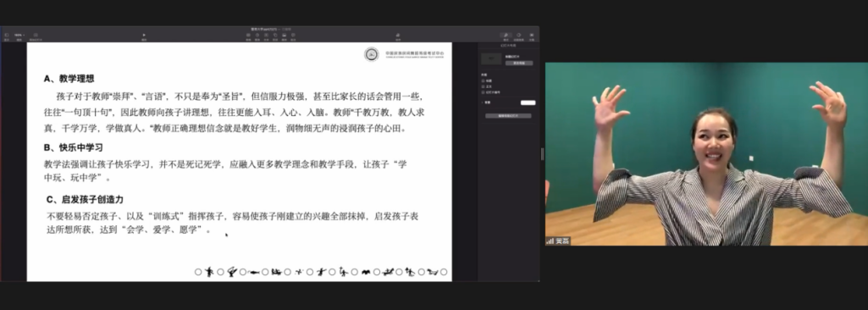This screenshot has height=310, width=868.
Task: Toggle the Title checkbox in Appearance
Action: pos(483,80)
